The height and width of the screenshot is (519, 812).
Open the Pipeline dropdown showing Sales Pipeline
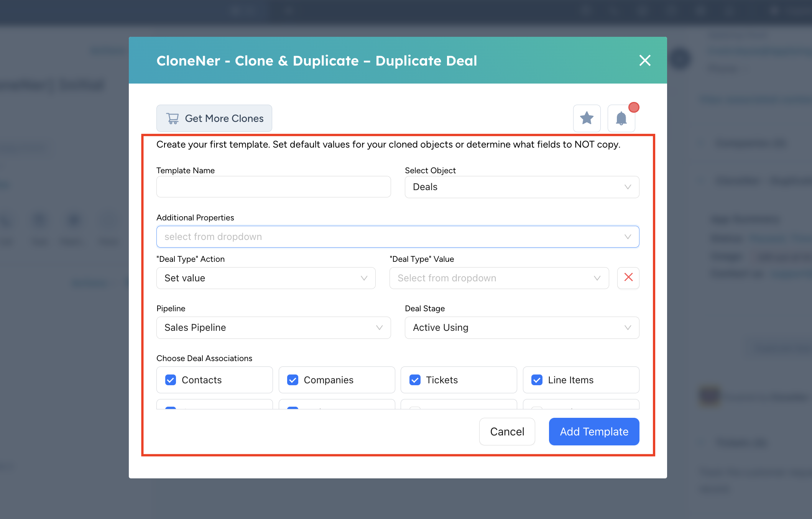[x=274, y=328]
